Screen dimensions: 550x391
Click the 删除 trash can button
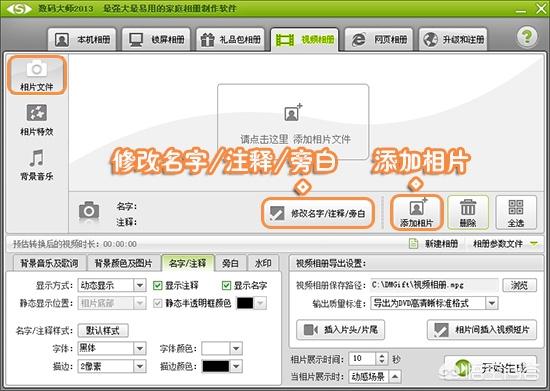(x=468, y=213)
